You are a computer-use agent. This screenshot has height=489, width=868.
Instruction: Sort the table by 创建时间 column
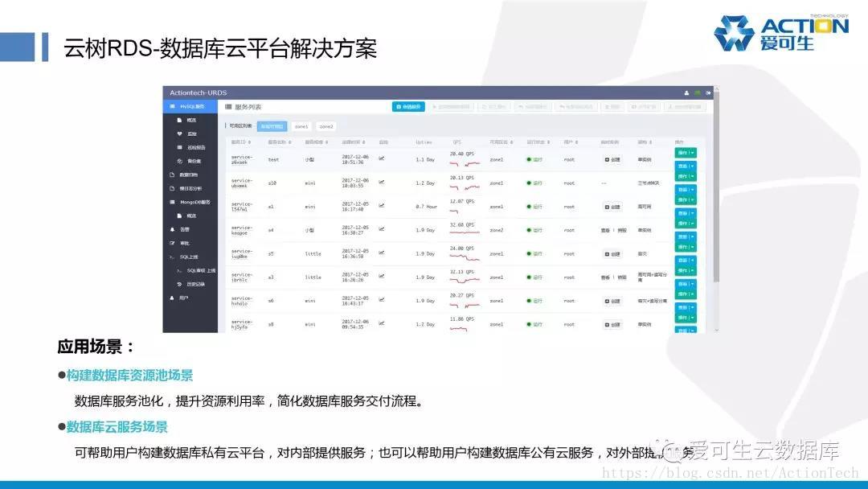pyautogui.click(x=353, y=142)
